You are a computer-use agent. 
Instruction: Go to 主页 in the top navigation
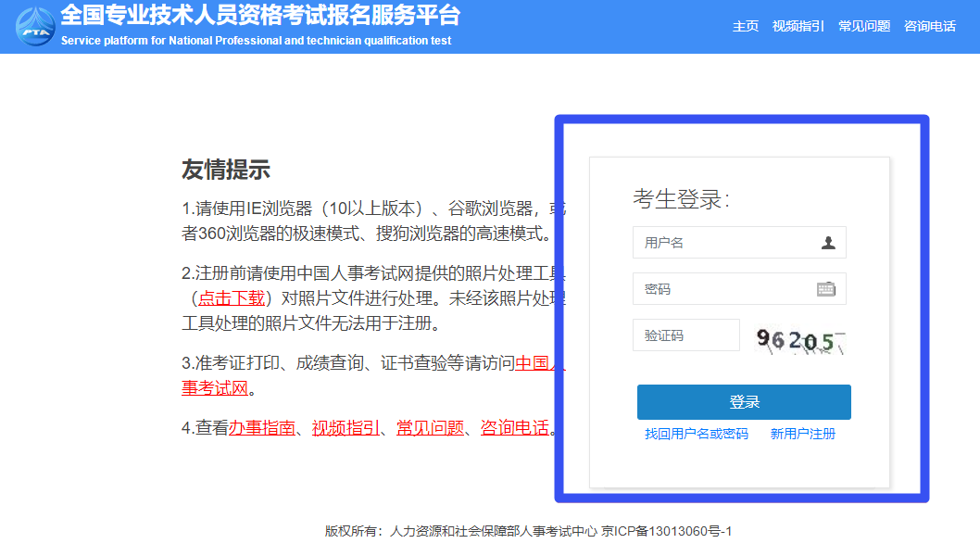(x=746, y=26)
